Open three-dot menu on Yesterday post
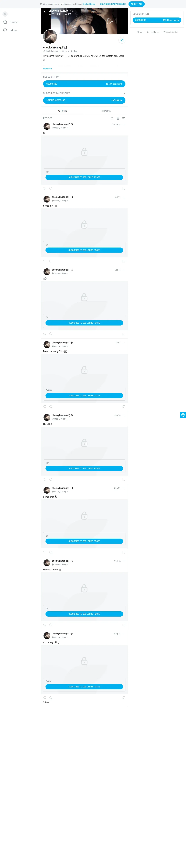Viewport: 186px width, 868px height. tap(124, 124)
